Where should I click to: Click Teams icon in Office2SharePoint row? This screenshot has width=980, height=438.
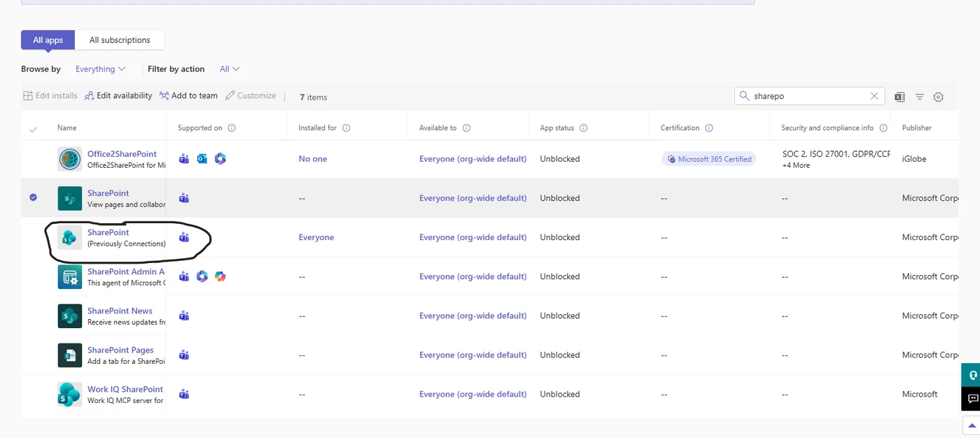pos(184,159)
